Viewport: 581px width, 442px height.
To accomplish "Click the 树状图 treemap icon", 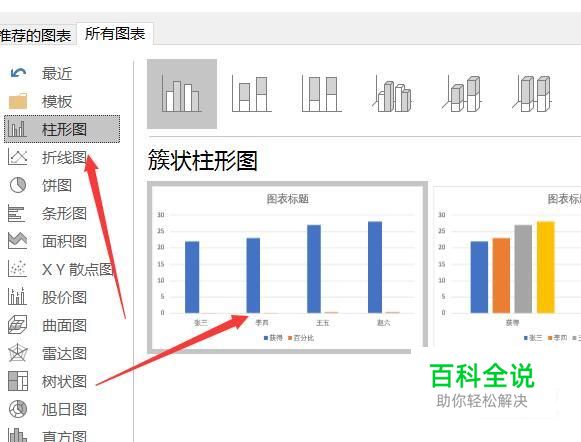I will (18, 381).
